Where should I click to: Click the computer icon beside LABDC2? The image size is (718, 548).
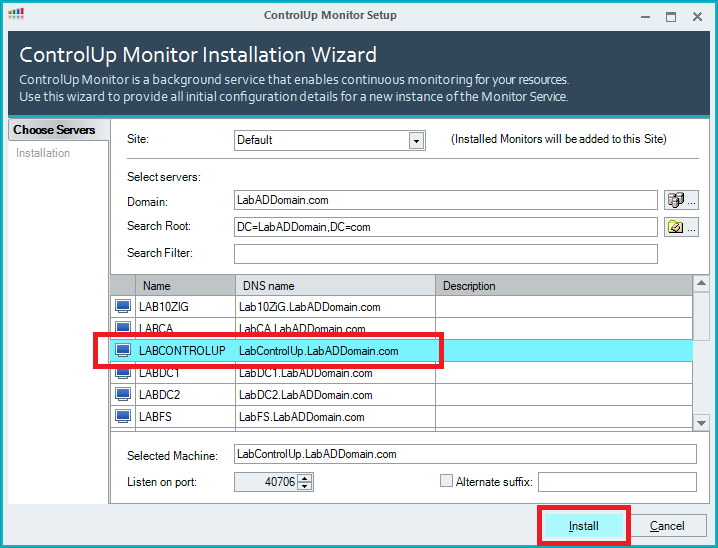123,395
